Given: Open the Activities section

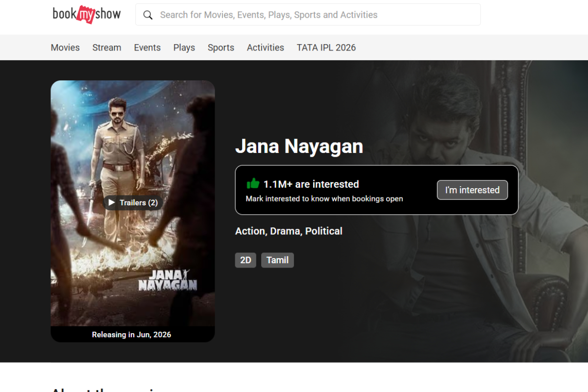Looking at the screenshot, I should coord(266,48).
